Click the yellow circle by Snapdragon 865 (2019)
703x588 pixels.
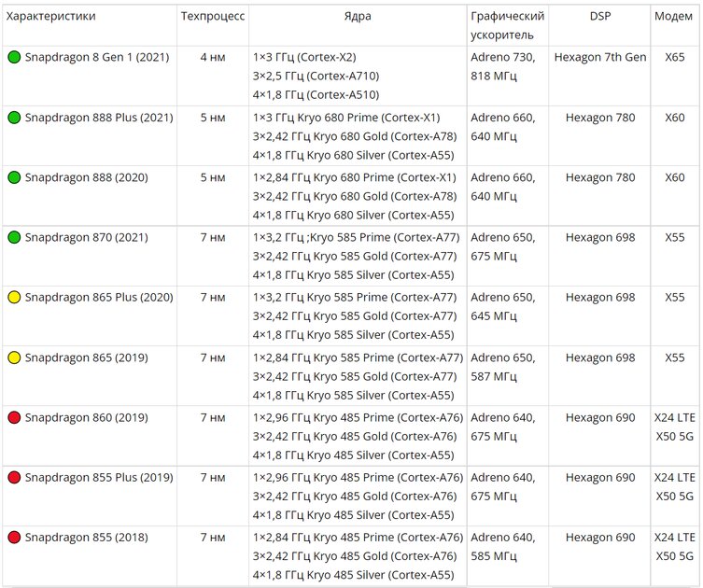click(x=14, y=357)
